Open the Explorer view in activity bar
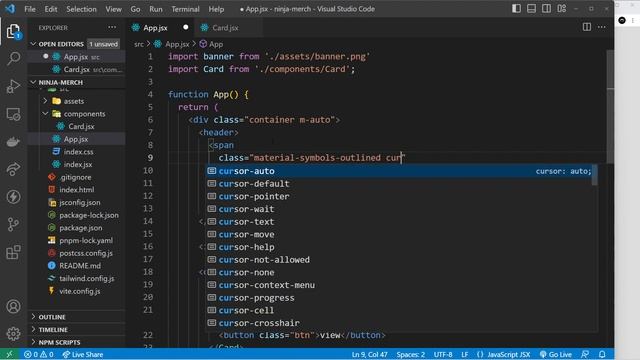 pos(13,31)
